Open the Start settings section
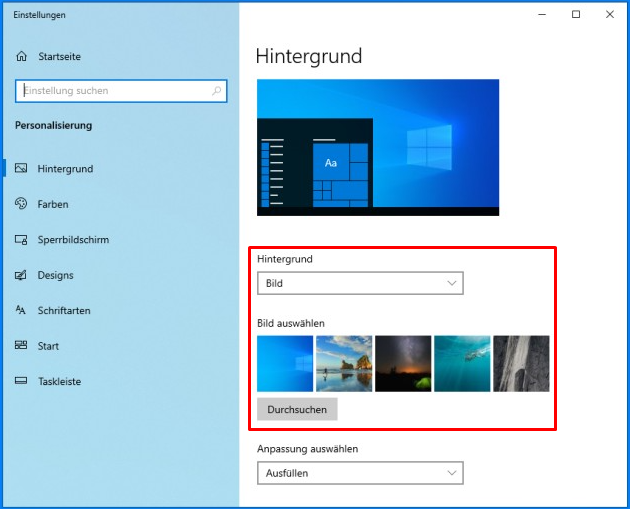The height and width of the screenshot is (509, 630). [x=48, y=346]
